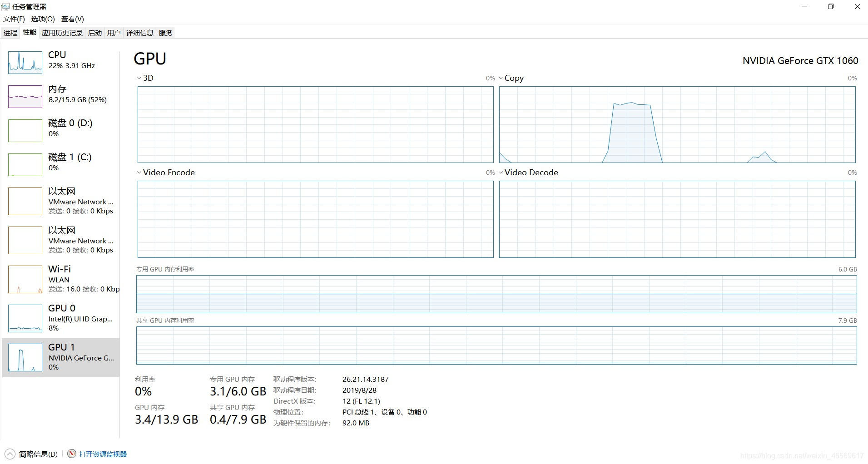
Task: Click the Copy engine usage graph
Action: pyautogui.click(x=677, y=124)
